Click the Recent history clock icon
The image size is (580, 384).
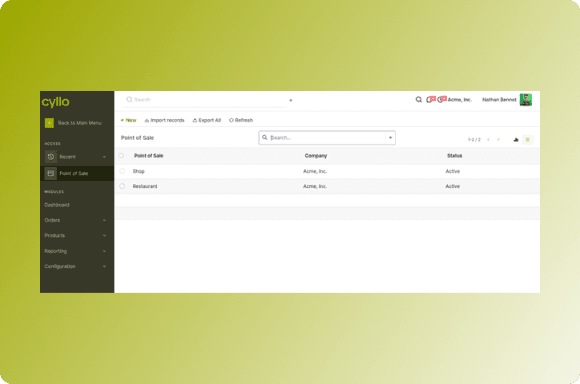(x=51, y=157)
